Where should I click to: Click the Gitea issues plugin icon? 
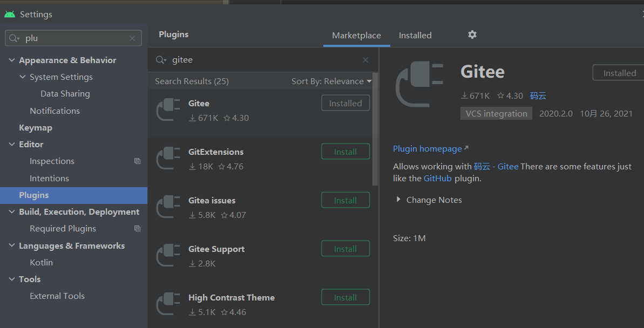168,207
